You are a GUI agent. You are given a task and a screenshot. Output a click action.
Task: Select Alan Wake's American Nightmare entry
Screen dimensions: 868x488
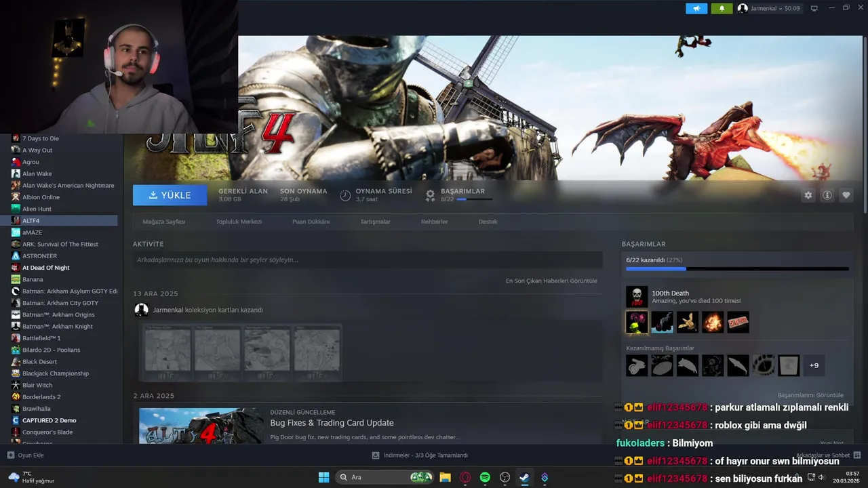tap(64, 186)
